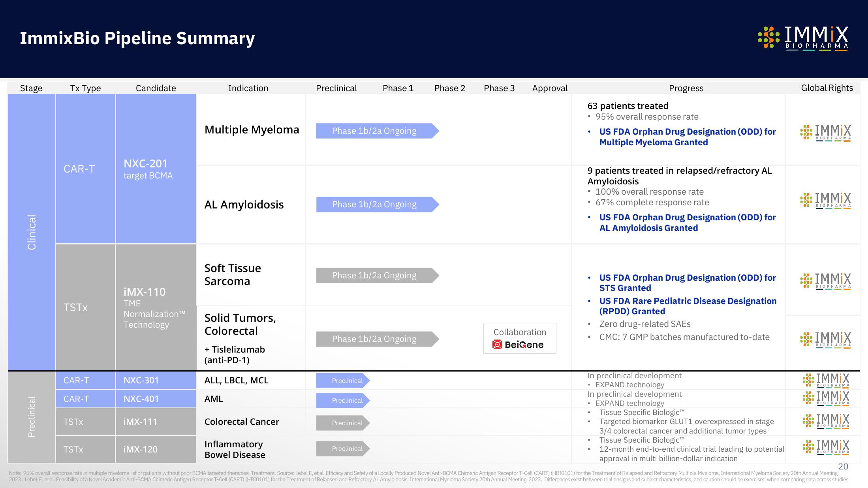Click the 'Candidate' column header
868x488 pixels.
click(x=156, y=88)
